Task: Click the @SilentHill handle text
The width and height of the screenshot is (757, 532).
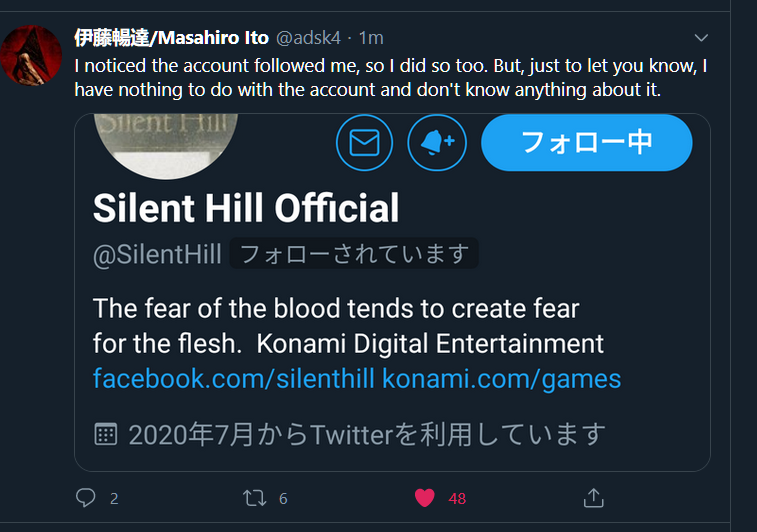Action: tap(157, 254)
